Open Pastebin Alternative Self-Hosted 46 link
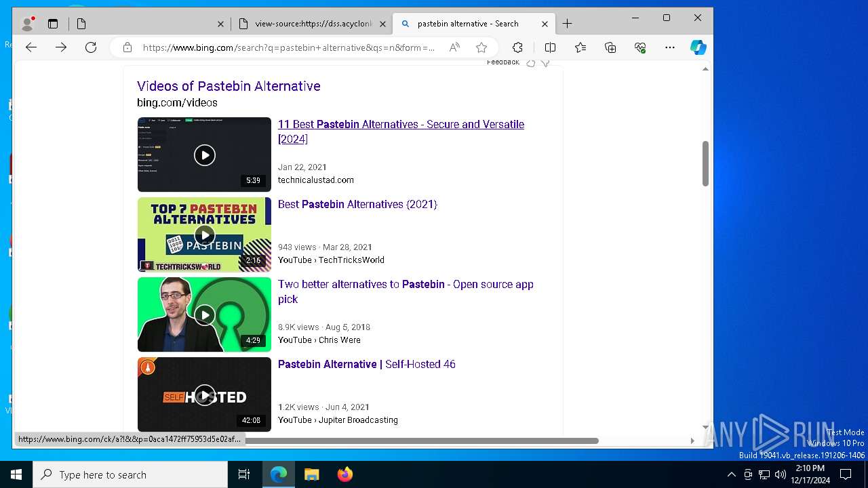 point(367,364)
